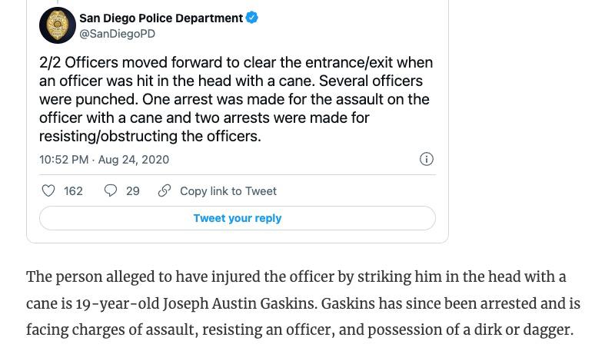Open the San Diego Police Department name

pyautogui.click(x=161, y=18)
